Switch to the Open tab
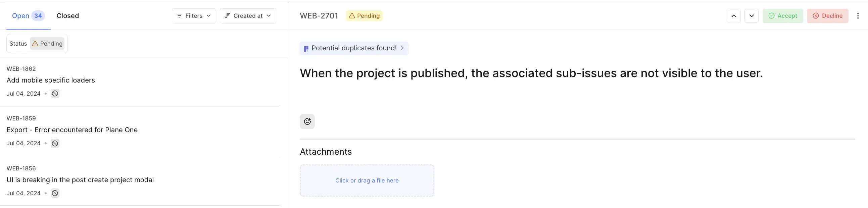868x208 pixels. pyautogui.click(x=28, y=16)
